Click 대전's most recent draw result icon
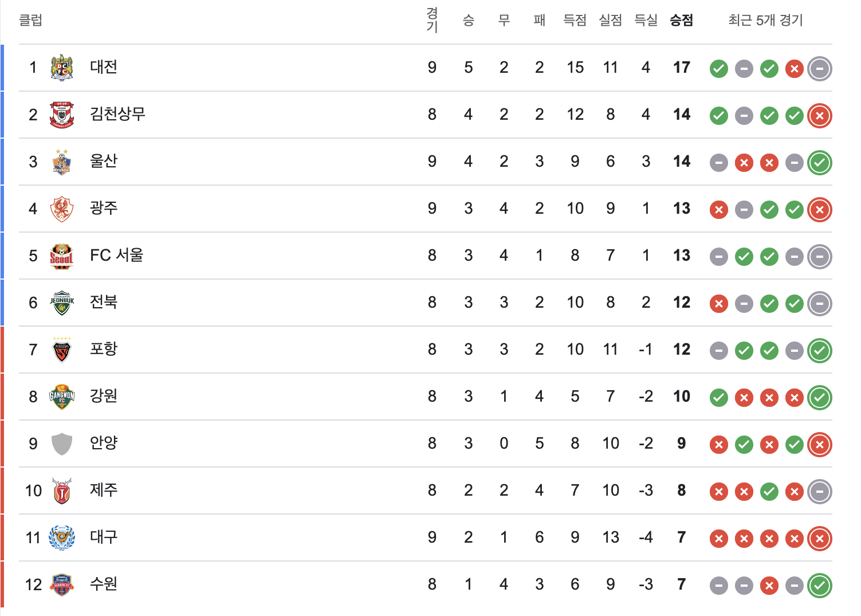 coord(820,69)
